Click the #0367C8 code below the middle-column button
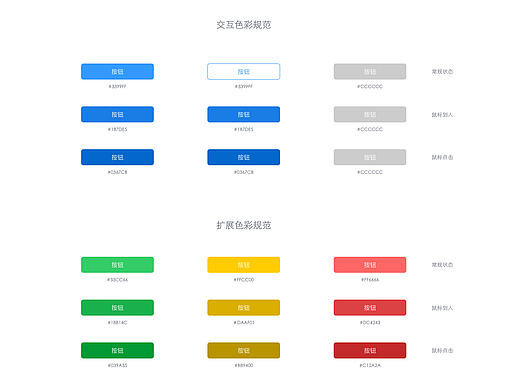The height and width of the screenshot is (390, 520). [244, 172]
